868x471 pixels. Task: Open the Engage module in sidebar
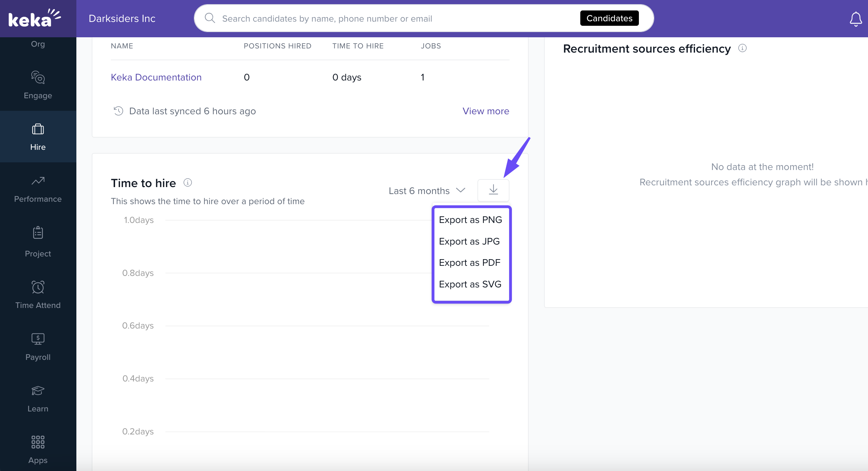[x=38, y=85]
